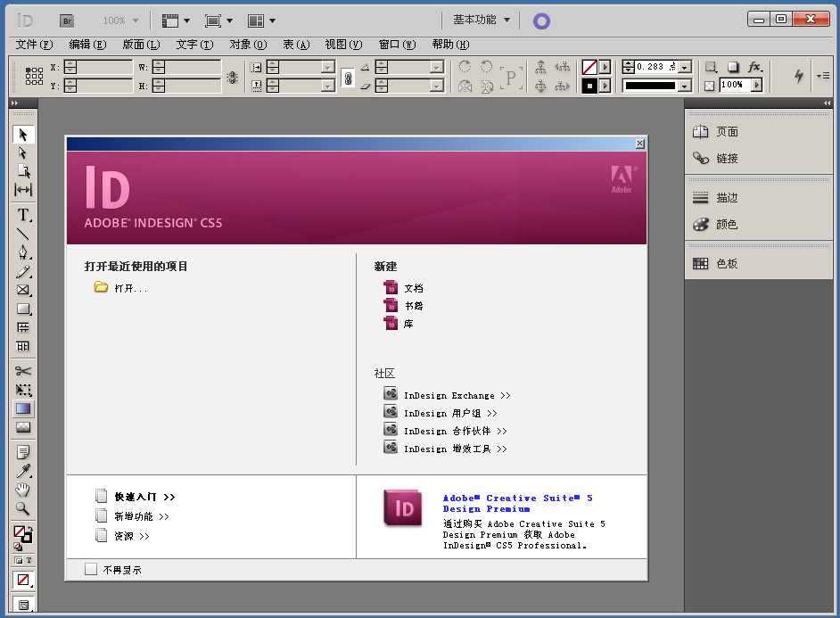Select the Eyedropper tool
Viewport: 840px width, 618px height.
pos(23,471)
